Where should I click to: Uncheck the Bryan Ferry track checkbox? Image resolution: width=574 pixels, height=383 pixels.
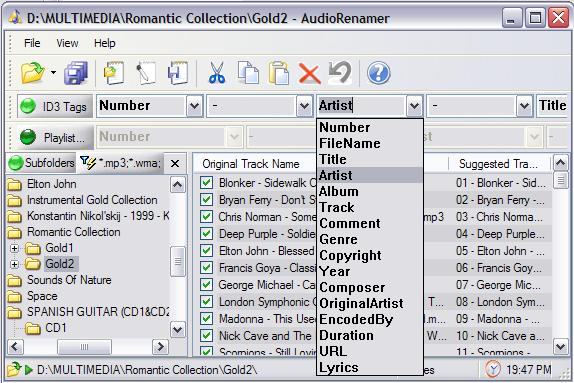(x=206, y=200)
